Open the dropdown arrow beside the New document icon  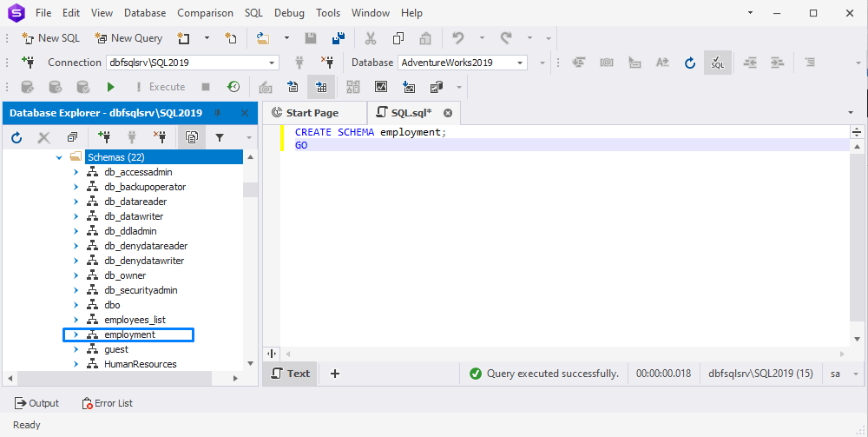pos(207,38)
